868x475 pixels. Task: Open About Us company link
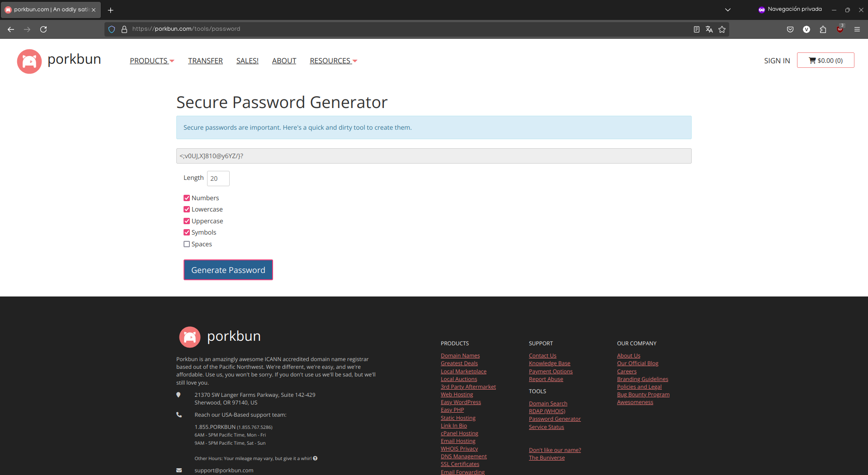tap(628, 356)
